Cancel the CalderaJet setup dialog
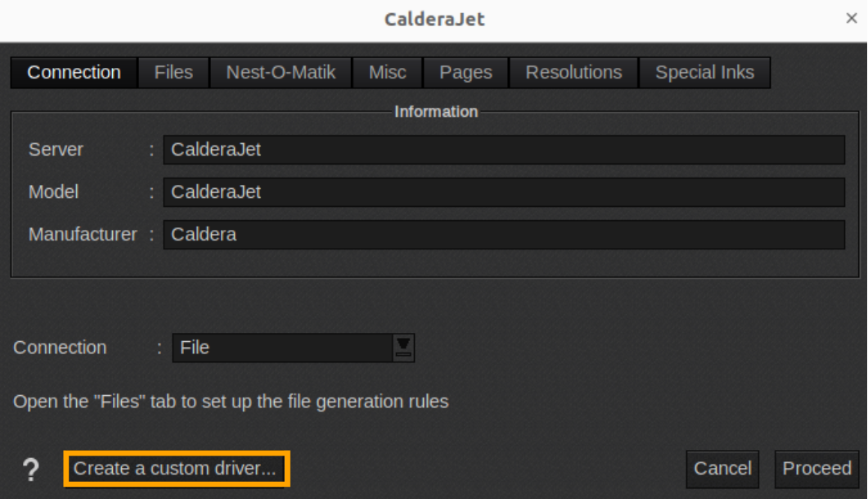Viewport: 868px width, 499px height. [722, 469]
